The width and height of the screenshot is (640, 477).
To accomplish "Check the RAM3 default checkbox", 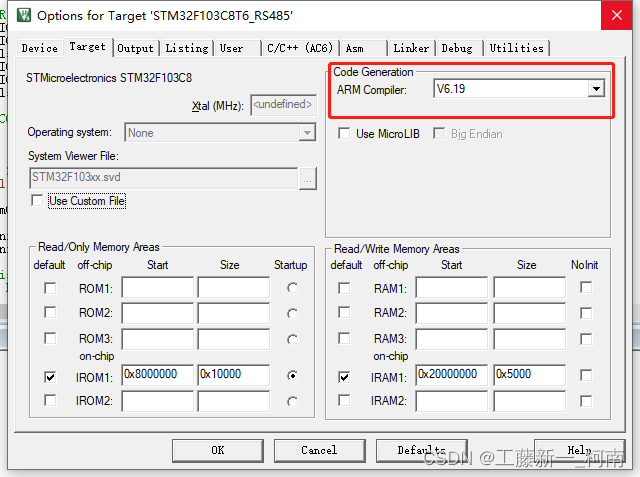I will point(344,338).
